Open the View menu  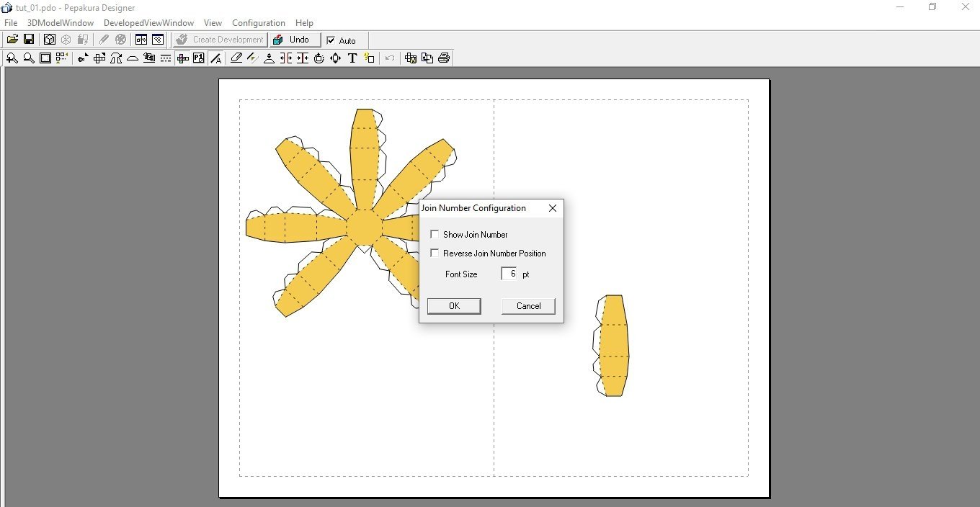point(213,23)
